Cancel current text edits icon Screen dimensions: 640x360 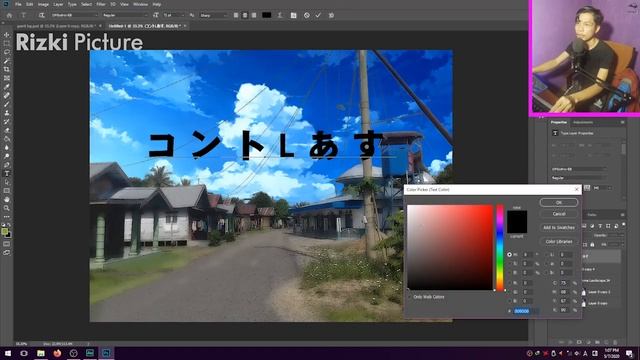[307, 15]
